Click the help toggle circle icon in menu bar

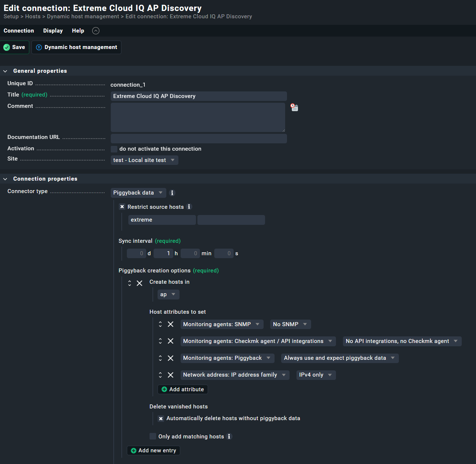(x=96, y=31)
